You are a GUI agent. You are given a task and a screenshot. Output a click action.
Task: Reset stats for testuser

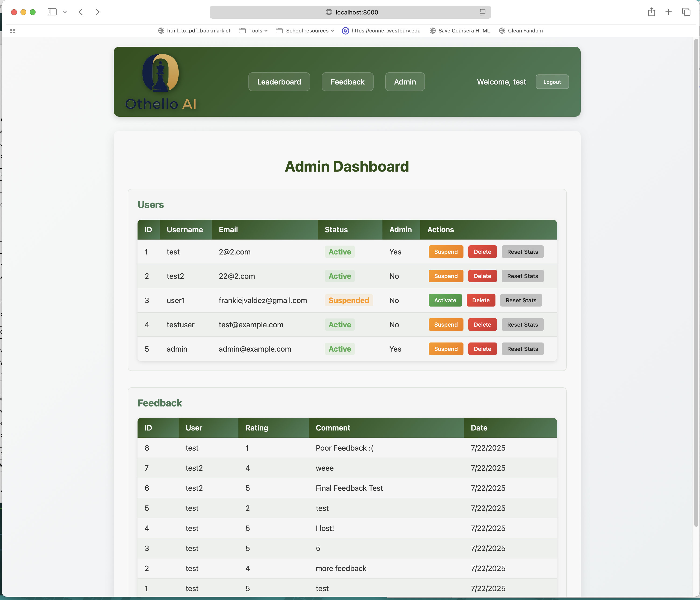[x=522, y=325]
